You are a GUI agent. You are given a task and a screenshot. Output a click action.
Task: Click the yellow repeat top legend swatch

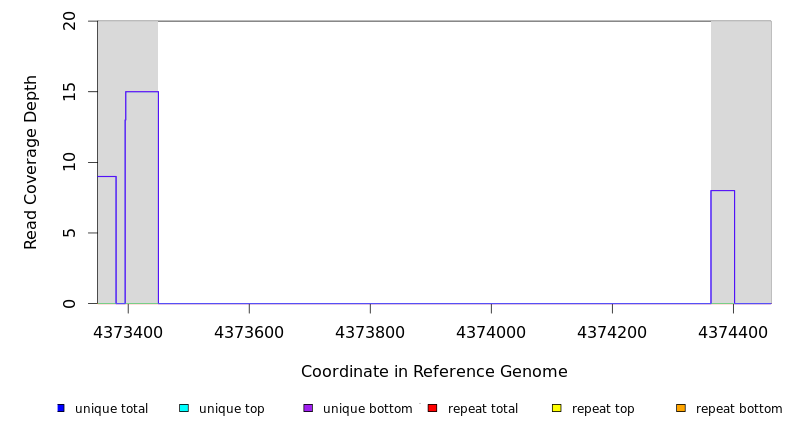pyautogui.click(x=556, y=408)
